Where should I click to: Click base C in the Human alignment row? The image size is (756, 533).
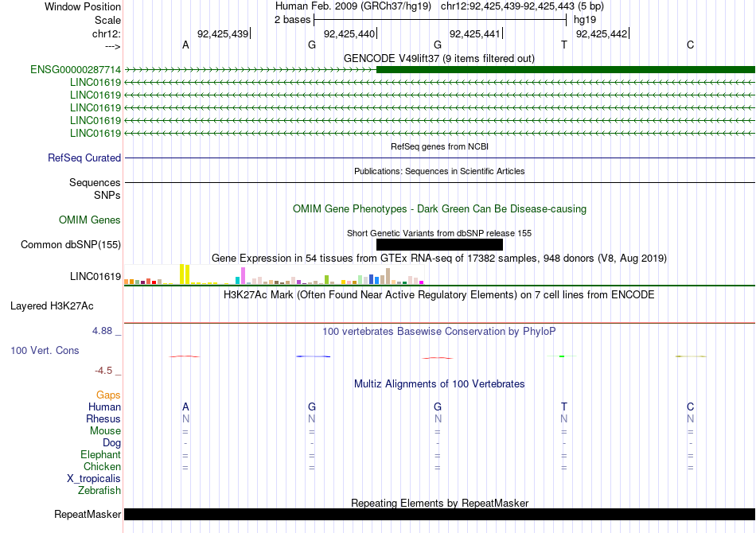[691, 407]
